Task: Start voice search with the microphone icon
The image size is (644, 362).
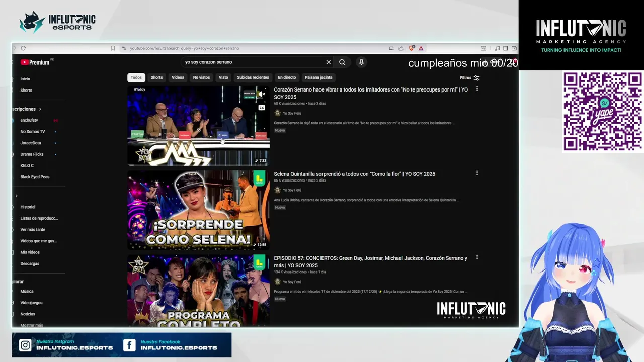Action: [x=361, y=62]
